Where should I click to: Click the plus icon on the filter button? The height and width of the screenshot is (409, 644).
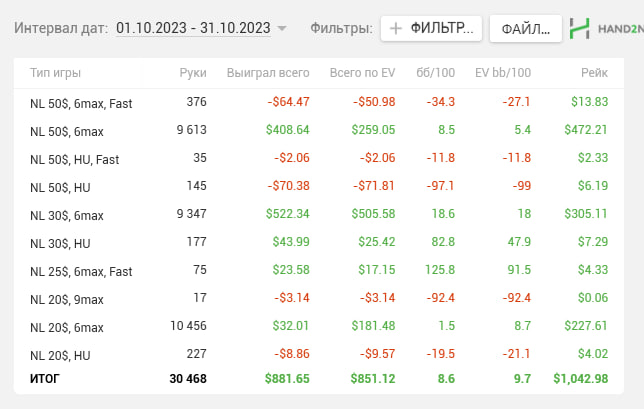pos(396,28)
